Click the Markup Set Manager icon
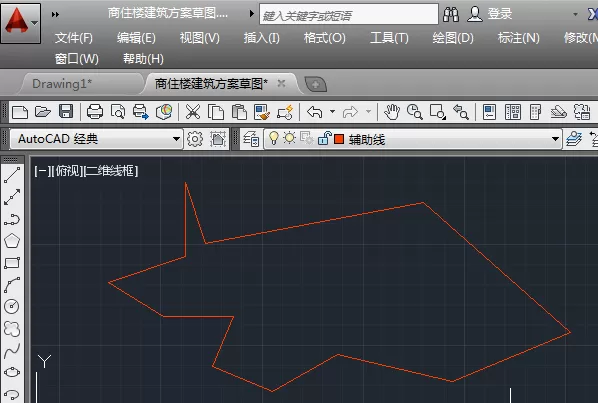This screenshot has height=403, width=598. click(x=582, y=112)
